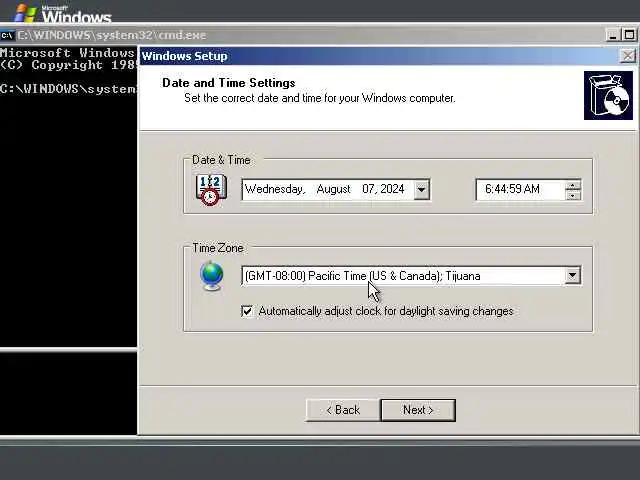The width and height of the screenshot is (640, 480).
Task: Click the cmd.exe title bar icon
Action: coord(7,36)
